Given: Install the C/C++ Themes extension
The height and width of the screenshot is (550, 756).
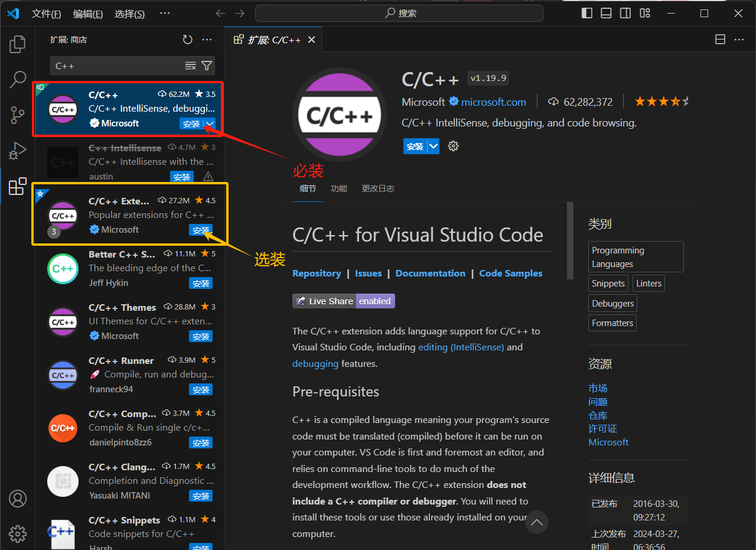Looking at the screenshot, I should tap(201, 336).
